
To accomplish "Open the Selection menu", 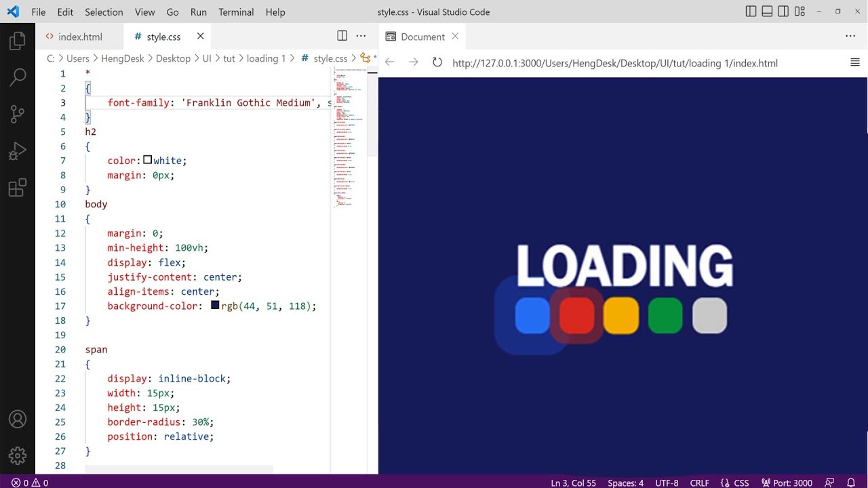I will tap(104, 12).
